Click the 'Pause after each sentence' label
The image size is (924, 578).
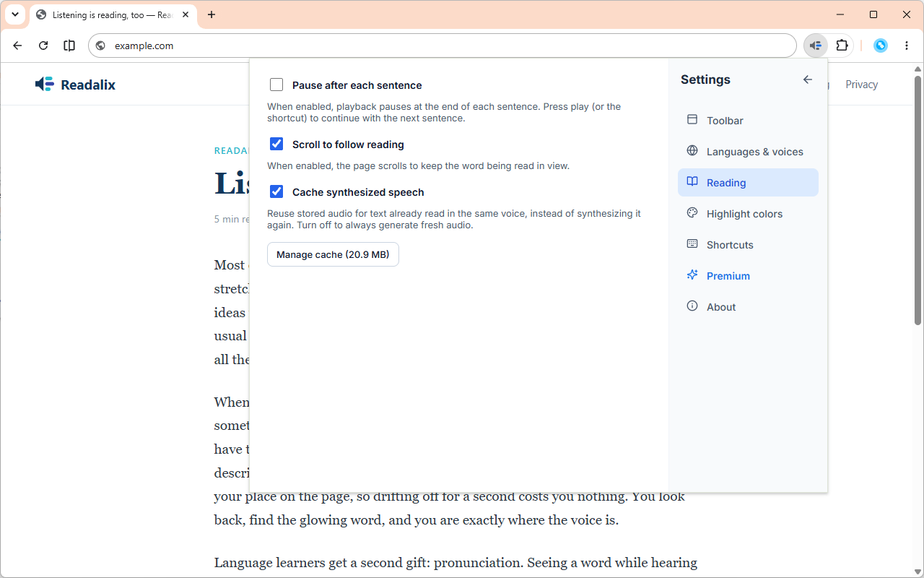pyautogui.click(x=357, y=85)
